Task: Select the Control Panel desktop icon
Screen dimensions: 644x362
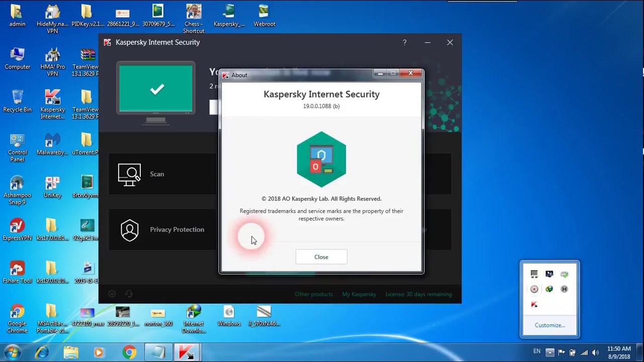Action: click(x=17, y=148)
